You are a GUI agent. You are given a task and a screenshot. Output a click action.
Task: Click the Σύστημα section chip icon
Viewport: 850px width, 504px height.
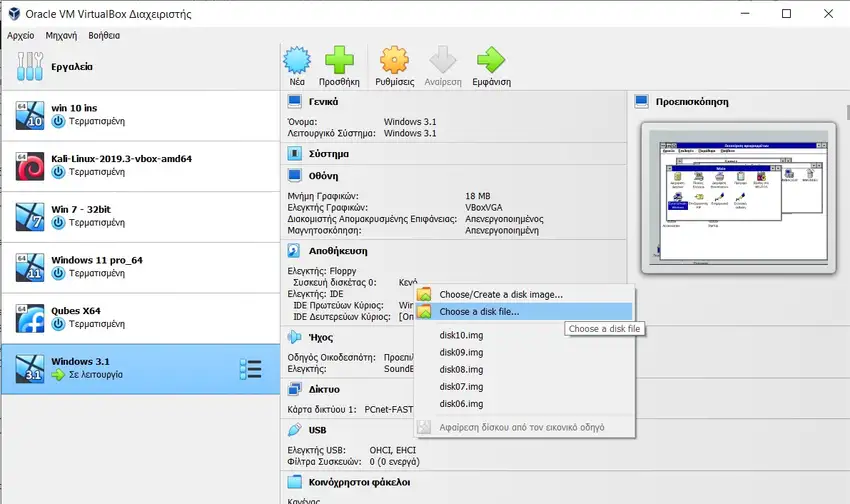(x=294, y=154)
